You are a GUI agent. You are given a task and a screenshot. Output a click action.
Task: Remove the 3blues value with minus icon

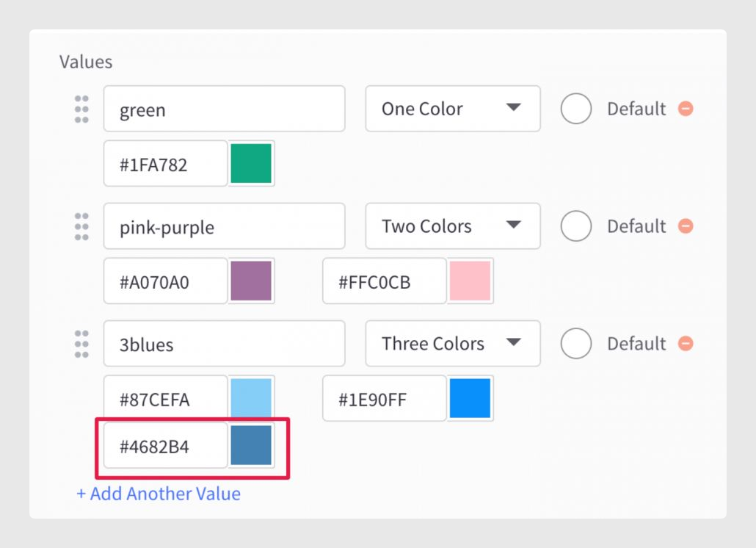pos(685,344)
